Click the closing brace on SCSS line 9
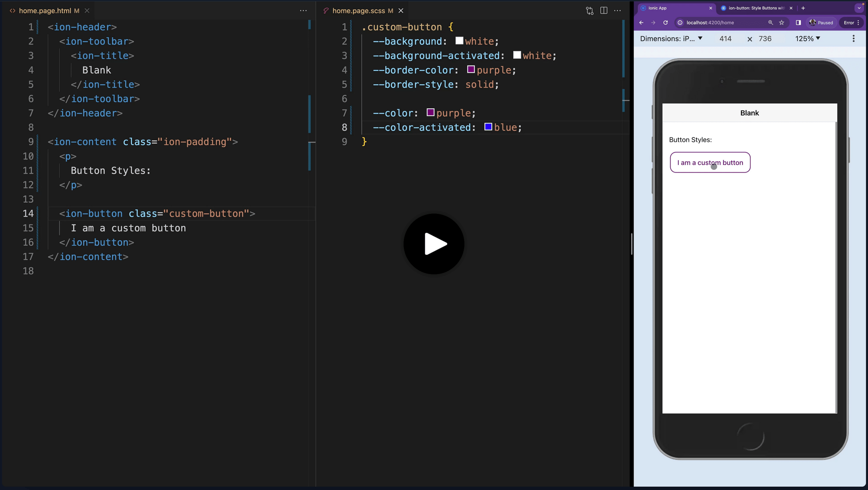The height and width of the screenshot is (490, 868). pos(364,142)
